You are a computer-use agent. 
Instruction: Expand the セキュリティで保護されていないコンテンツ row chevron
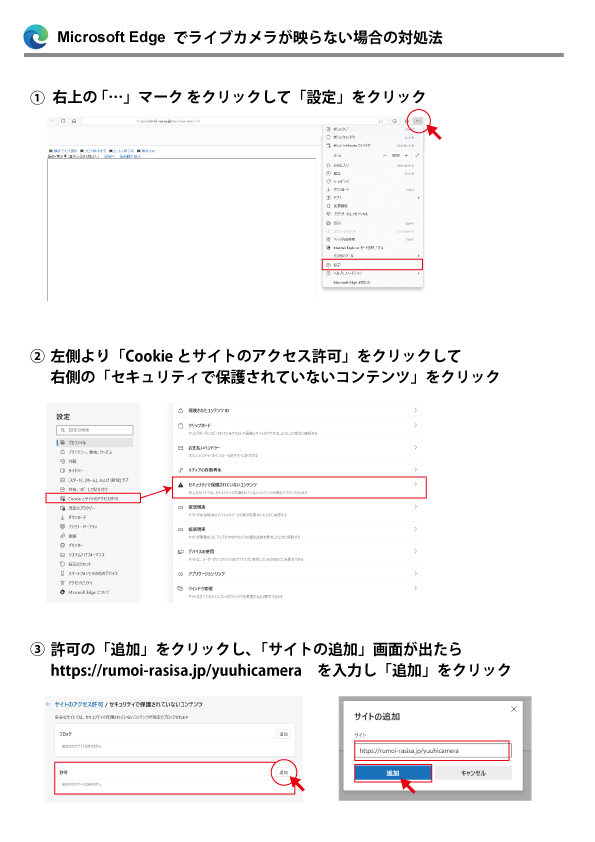point(416,485)
